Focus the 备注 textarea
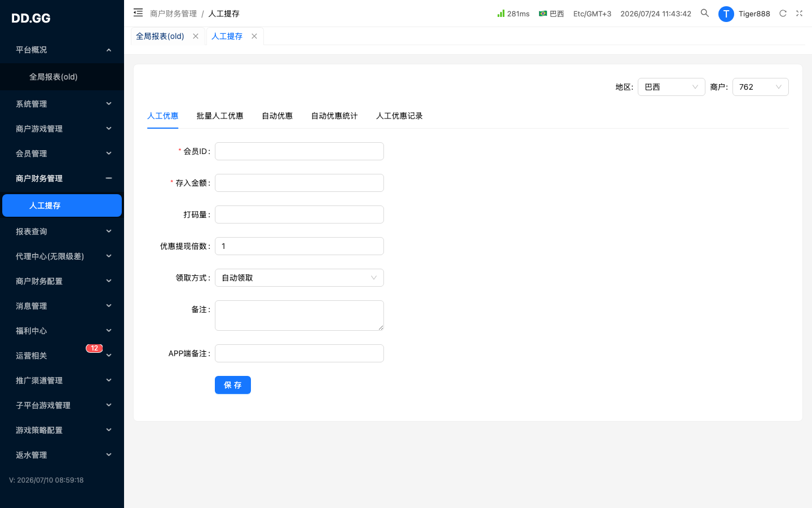Screen dimensions: 812x508 coord(299,316)
